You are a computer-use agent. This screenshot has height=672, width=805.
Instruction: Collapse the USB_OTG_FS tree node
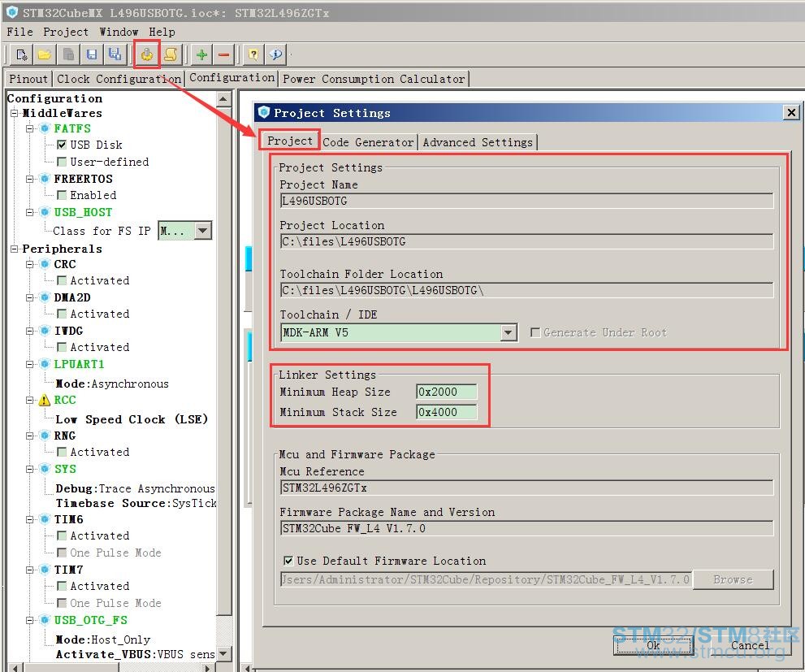pos(30,620)
